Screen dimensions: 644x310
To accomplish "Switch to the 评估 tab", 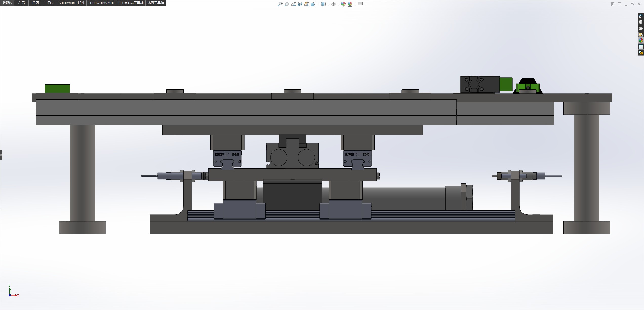I will click(50, 3).
